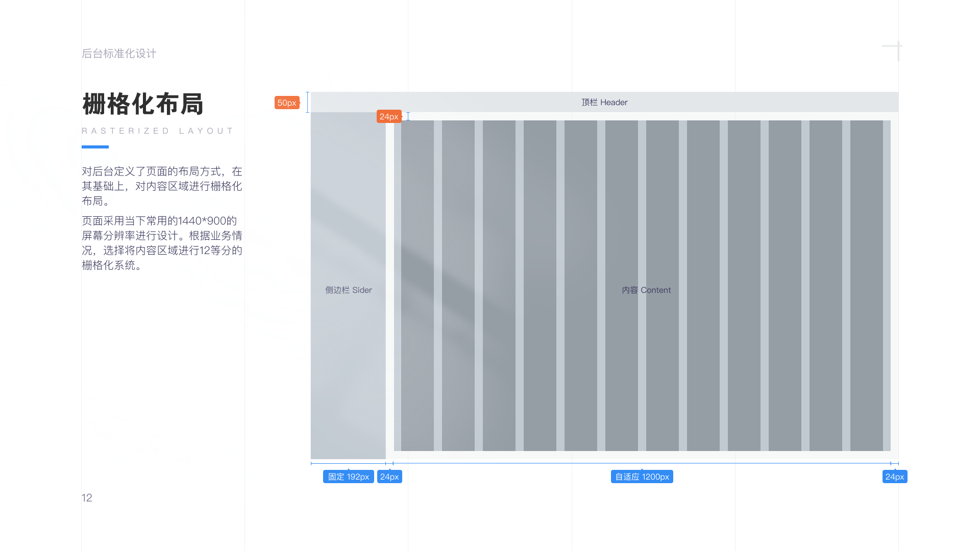Click the 顶栏 Header label
The height and width of the screenshot is (551, 980).
(x=604, y=103)
